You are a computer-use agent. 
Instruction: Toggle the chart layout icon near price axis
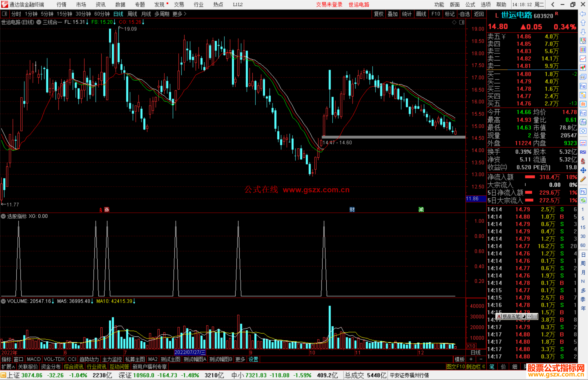[462, 22]
